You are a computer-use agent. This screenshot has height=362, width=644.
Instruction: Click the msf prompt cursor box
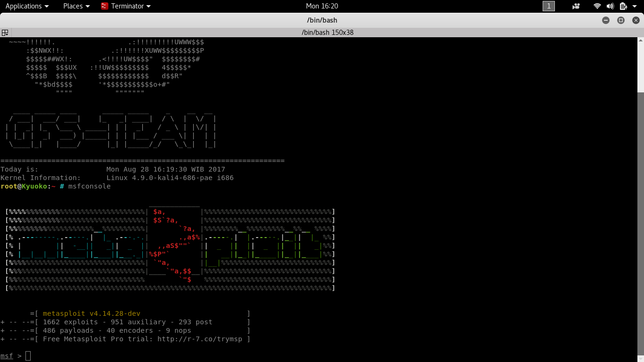click(x=28, y=356)
